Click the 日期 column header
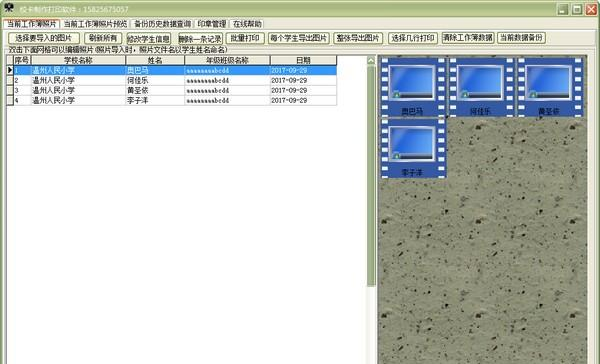 tap(303, 60)
